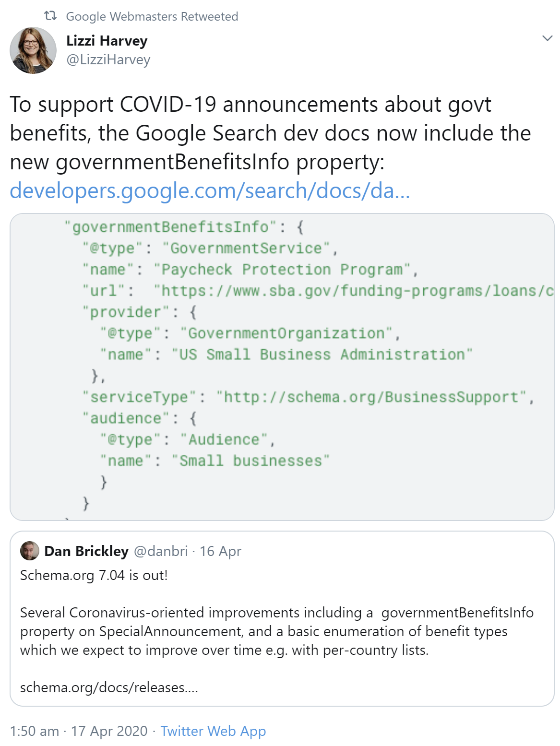
Task: Click the 'Several Coronavirus-oriented improvements' paragraph
Action: (277, 631)
